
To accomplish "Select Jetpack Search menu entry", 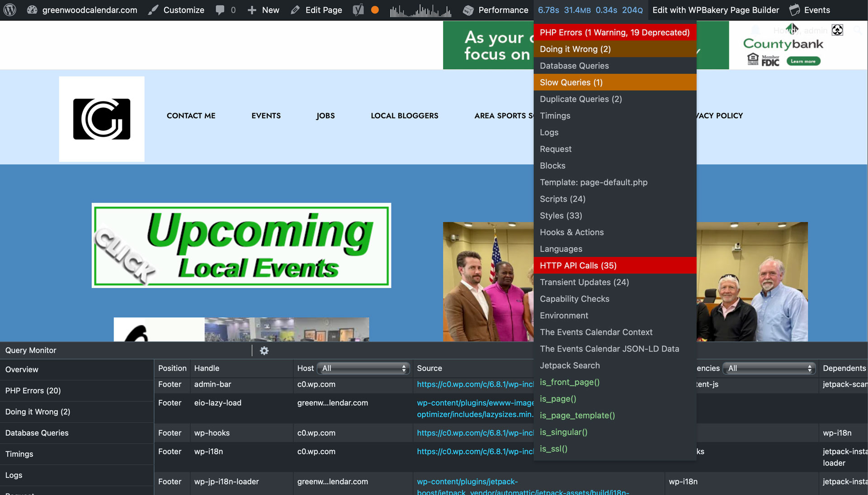I will click(615, 365).
